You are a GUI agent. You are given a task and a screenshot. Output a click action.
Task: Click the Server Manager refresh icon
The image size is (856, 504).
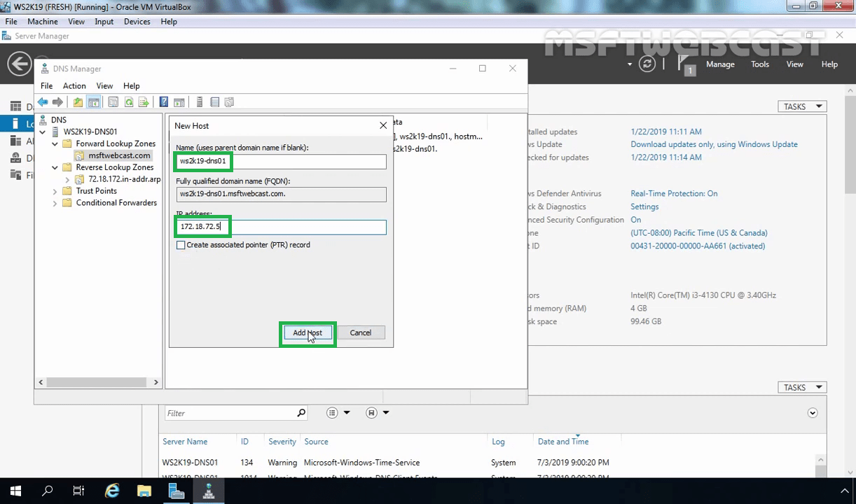tap(648, 64)
